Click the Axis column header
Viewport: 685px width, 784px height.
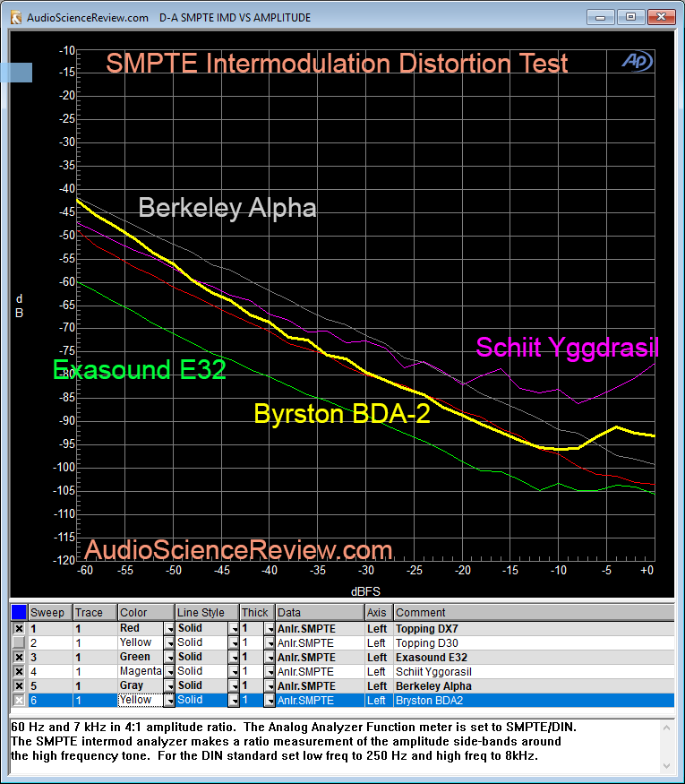coord(379,613)
